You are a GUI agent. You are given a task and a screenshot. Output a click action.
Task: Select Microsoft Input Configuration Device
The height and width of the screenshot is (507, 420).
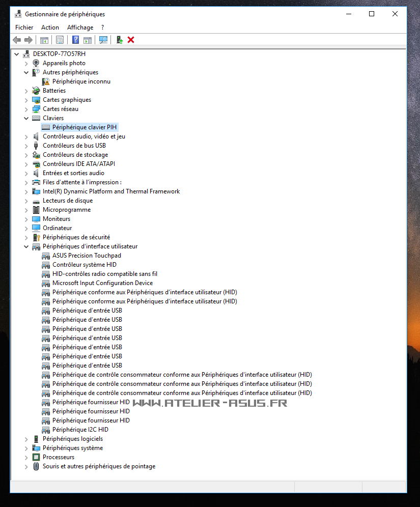102,283
